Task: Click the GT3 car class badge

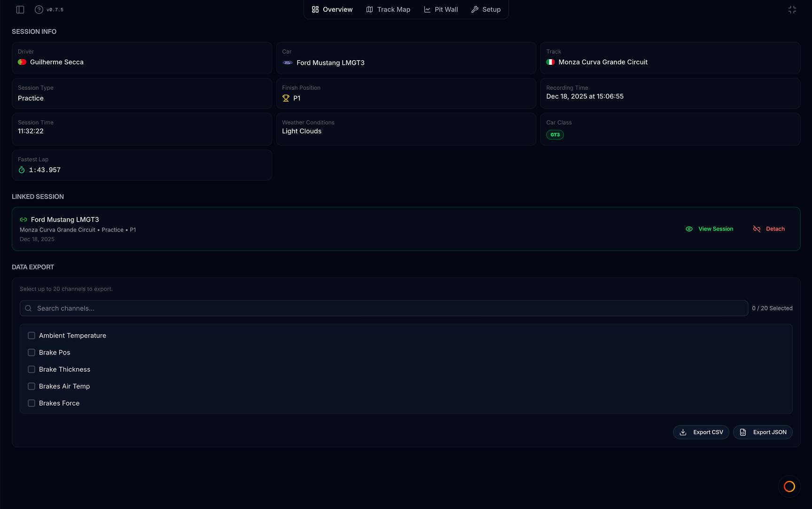Action: [555, 135]
